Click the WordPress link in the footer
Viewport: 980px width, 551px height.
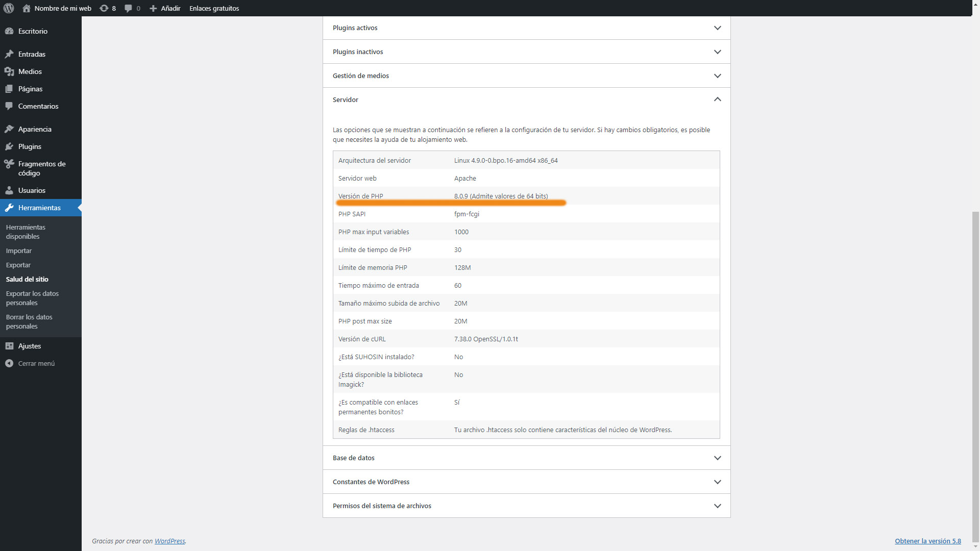(169, 541)
